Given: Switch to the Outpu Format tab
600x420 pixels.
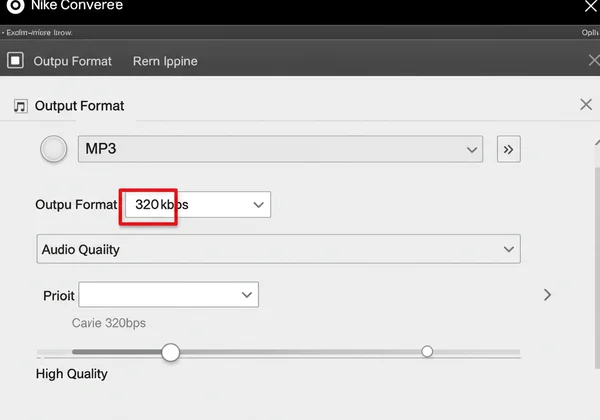Looking at the screenshot, I should [73, 61].
